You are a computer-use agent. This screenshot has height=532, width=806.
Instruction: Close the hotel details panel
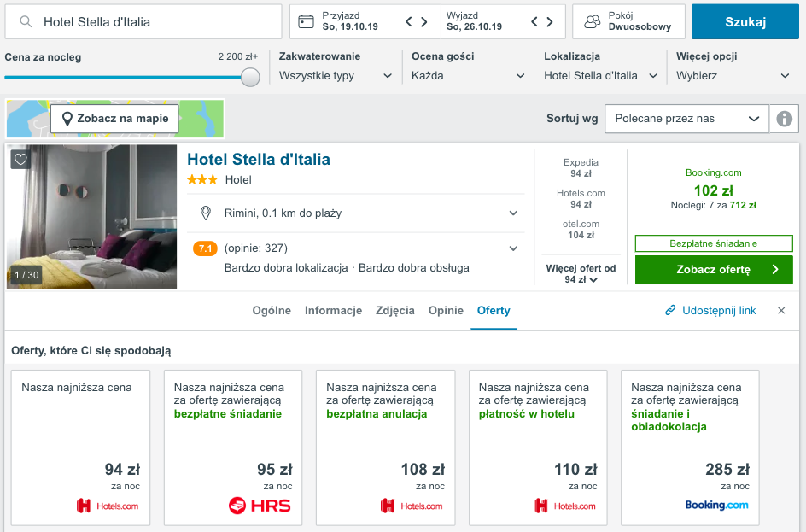(781, 311)
